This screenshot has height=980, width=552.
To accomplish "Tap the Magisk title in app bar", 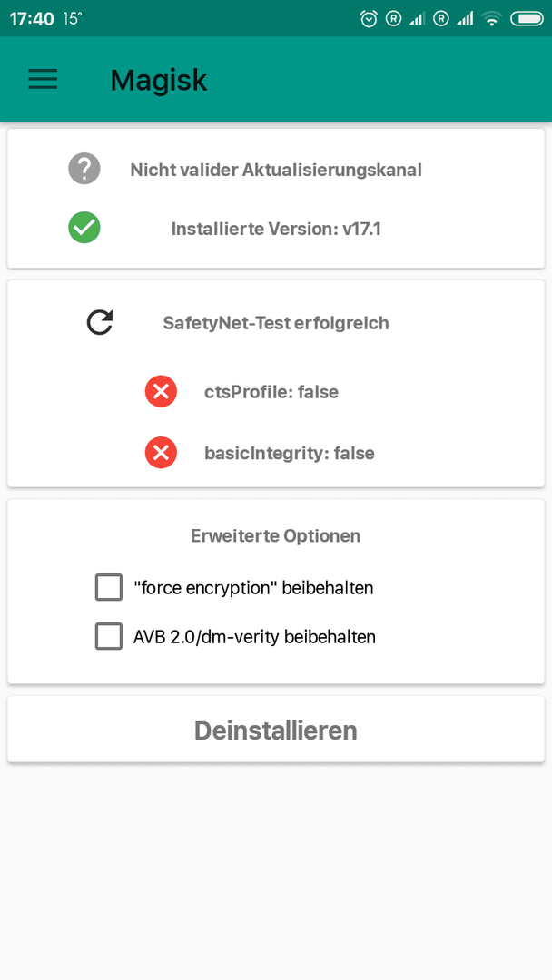I will [x=159, y=80].
